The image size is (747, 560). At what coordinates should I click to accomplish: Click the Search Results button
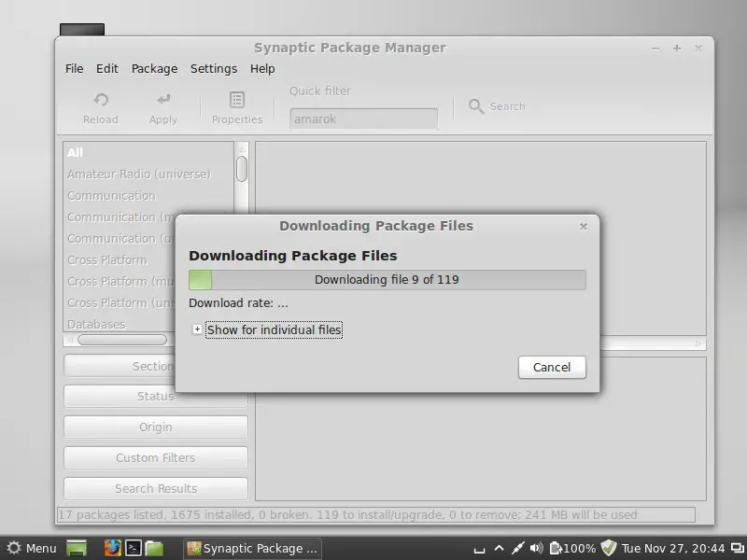[156, 488]
